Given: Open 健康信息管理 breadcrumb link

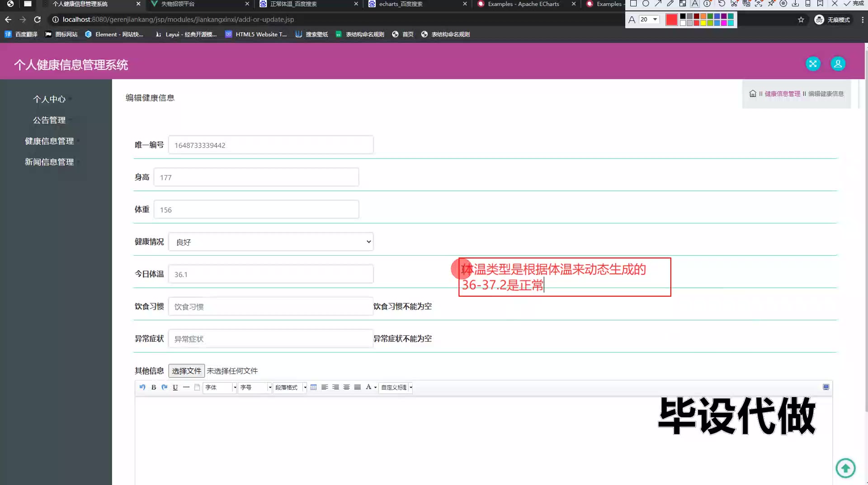Looking at the screenshot, I should pos(782,94).
